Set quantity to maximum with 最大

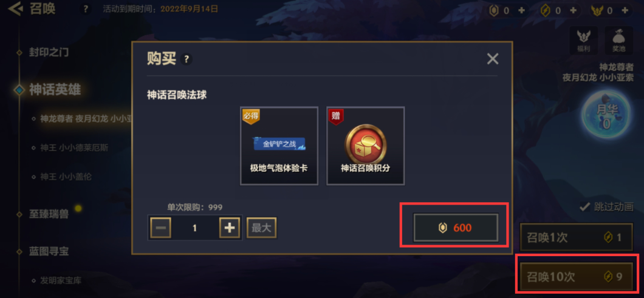tap(262, 228)
